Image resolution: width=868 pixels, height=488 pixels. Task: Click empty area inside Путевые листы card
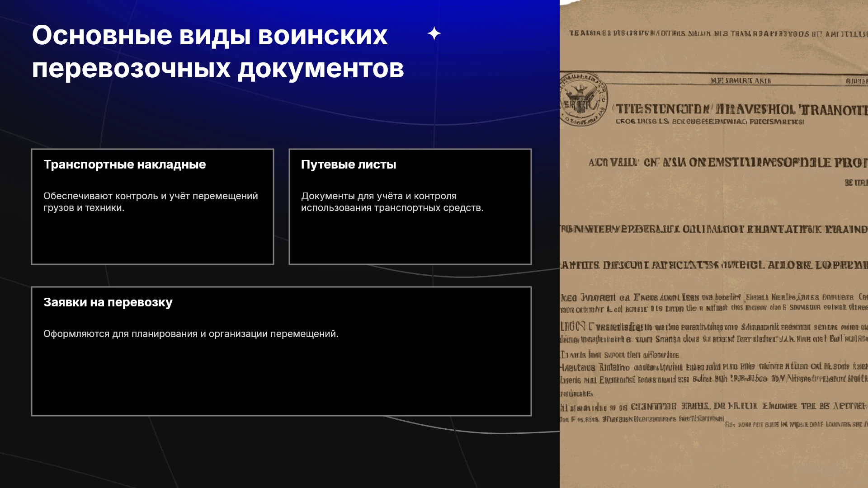pyautogui.click(x=410, y=239)
